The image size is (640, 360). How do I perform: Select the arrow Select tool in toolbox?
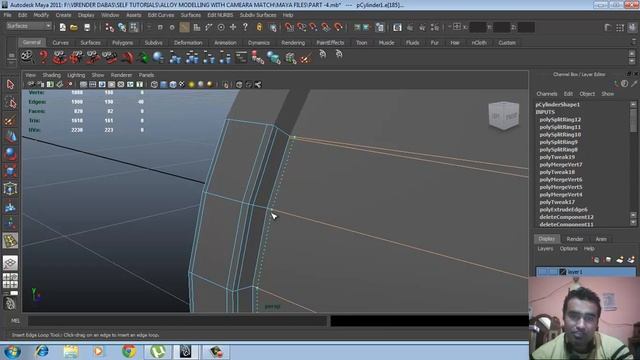point(10,84)
